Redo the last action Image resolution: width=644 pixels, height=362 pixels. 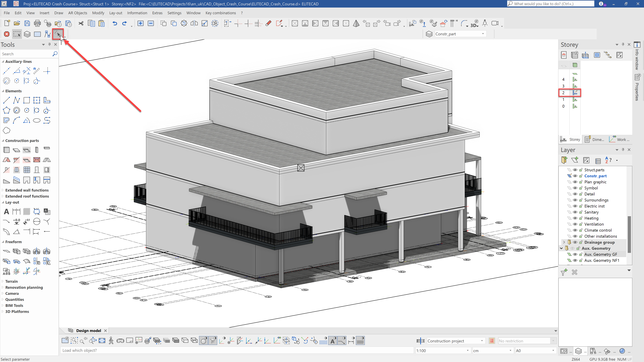coord(124,23)
